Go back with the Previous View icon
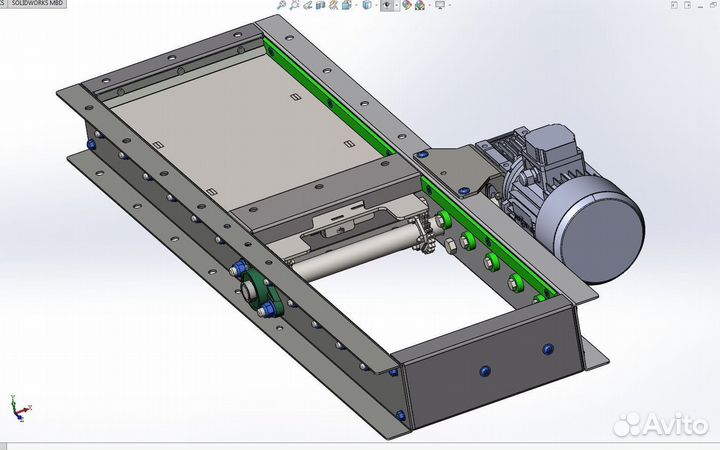 point(308,5)
